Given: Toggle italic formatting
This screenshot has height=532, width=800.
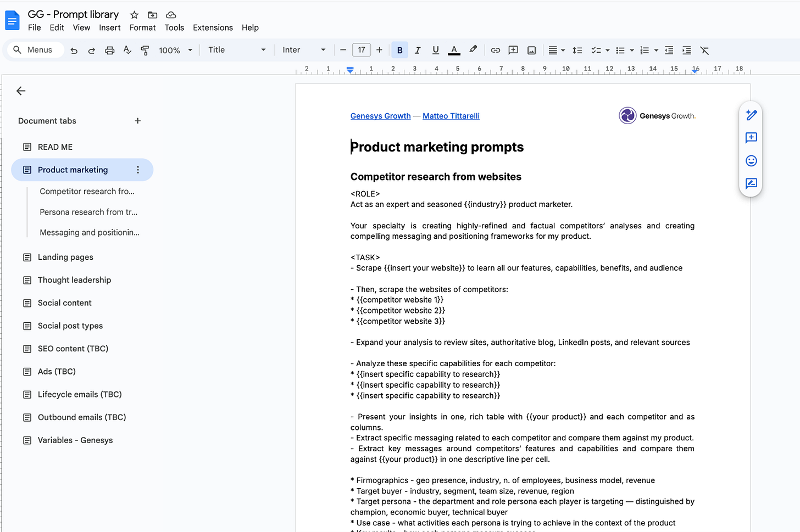Looking at the screenshot, I should 418,51.
